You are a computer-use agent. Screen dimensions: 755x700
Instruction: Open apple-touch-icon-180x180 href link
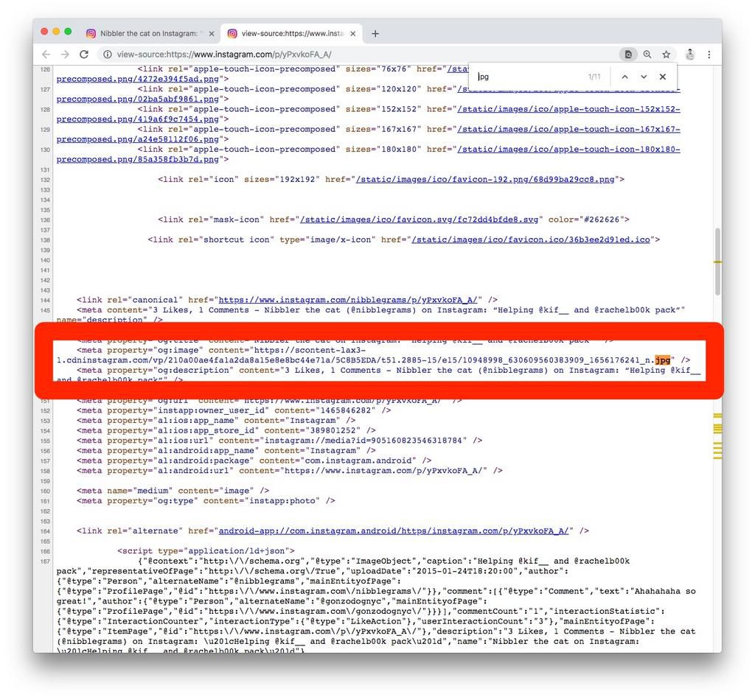tap(568, 150)
